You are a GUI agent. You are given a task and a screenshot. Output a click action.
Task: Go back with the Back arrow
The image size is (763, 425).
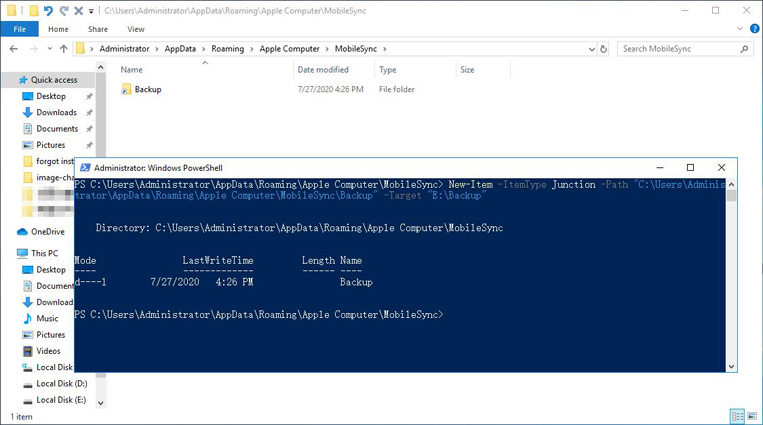pyautogui.click(x=14, y=49)
